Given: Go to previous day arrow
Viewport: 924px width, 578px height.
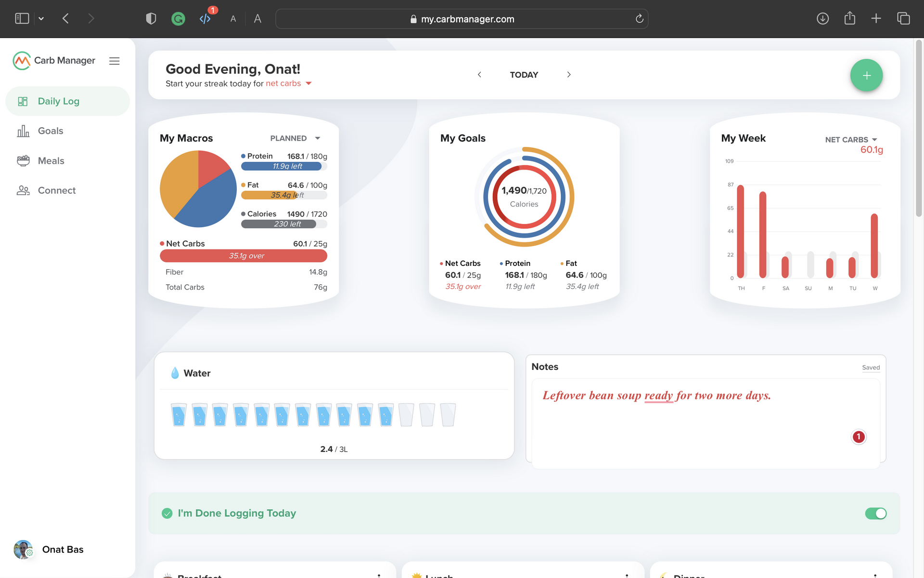Looking at the screenshot, I should click(479, 75).
